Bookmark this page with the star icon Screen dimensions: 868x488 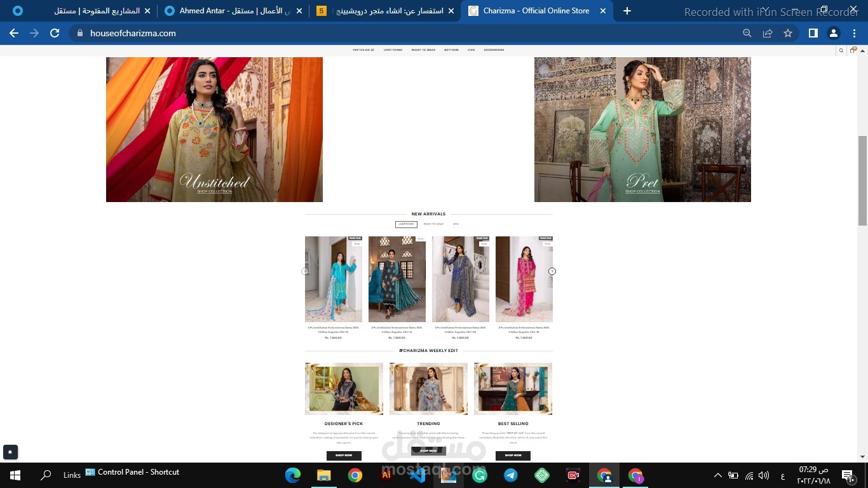pos(788,33)
